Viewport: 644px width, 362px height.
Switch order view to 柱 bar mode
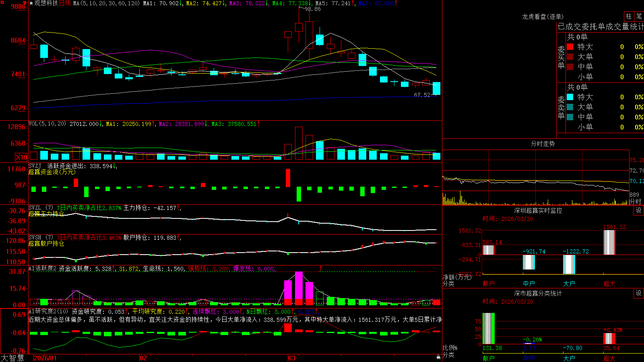pos(629,16)
